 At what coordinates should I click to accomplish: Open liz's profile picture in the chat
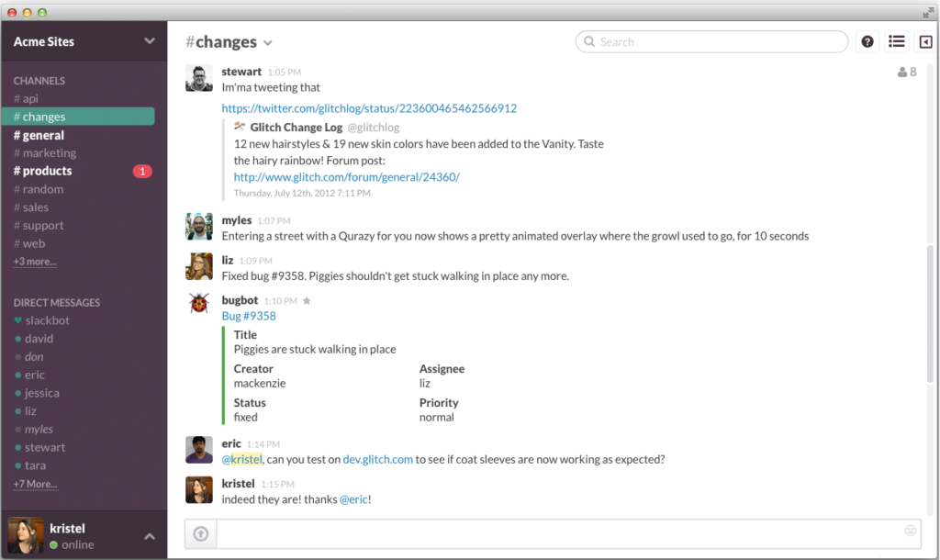click(199, 267)
